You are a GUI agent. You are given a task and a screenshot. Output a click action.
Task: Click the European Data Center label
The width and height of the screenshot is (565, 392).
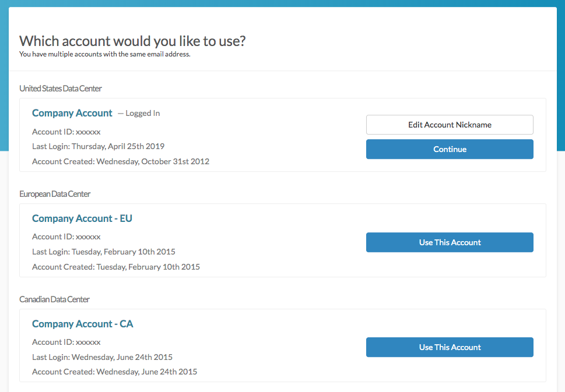point(55,194)
